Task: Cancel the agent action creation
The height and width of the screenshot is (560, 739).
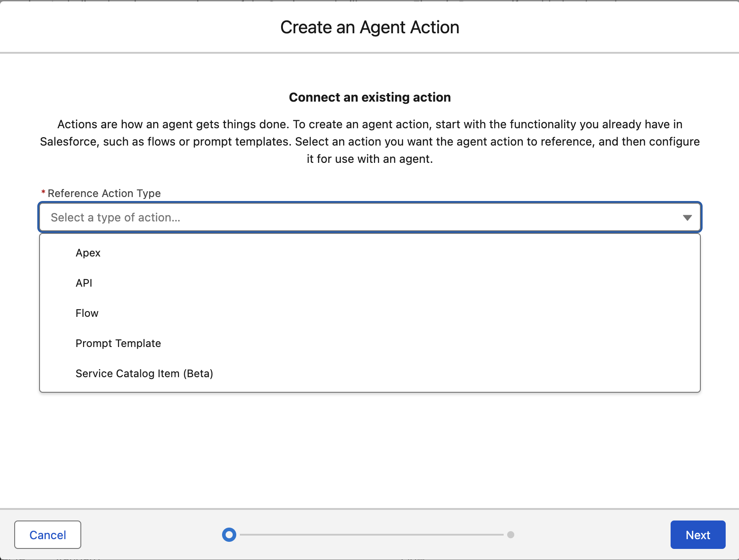Action: pos(48,535)
